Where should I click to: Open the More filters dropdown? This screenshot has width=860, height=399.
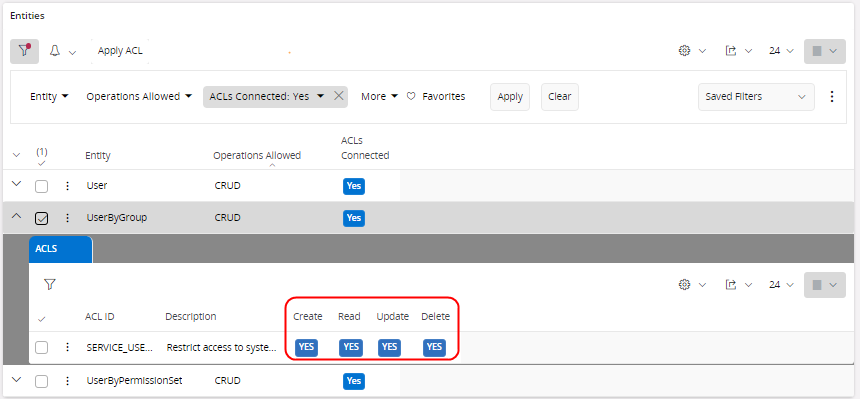tap(380, 96)
